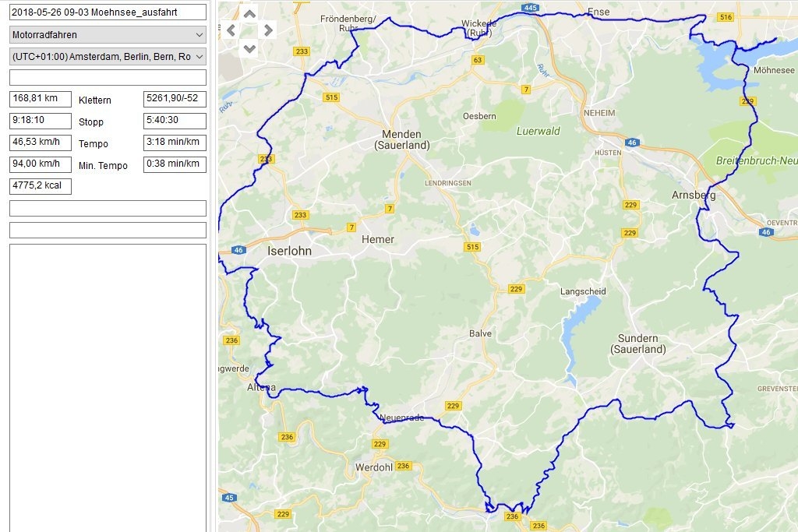Pan the map down with the arrow
The image size is (798, 532).
tap(249, 48)
